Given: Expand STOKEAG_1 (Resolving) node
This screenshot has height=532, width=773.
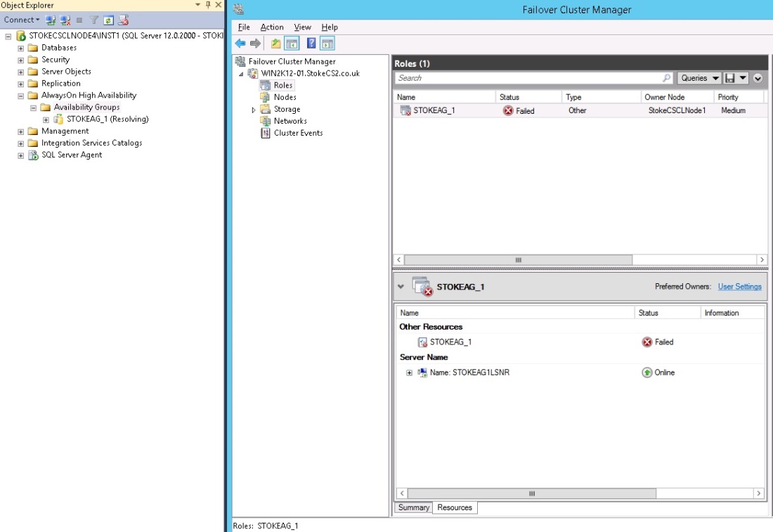Looking at the screenshot, I should (46, 119).
